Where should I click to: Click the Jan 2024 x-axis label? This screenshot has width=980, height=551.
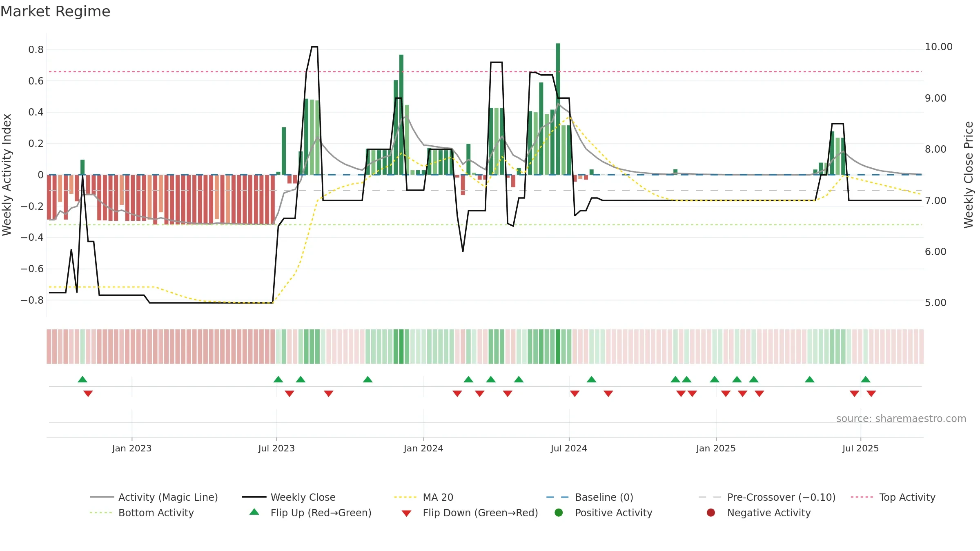(x=423, y=448)
